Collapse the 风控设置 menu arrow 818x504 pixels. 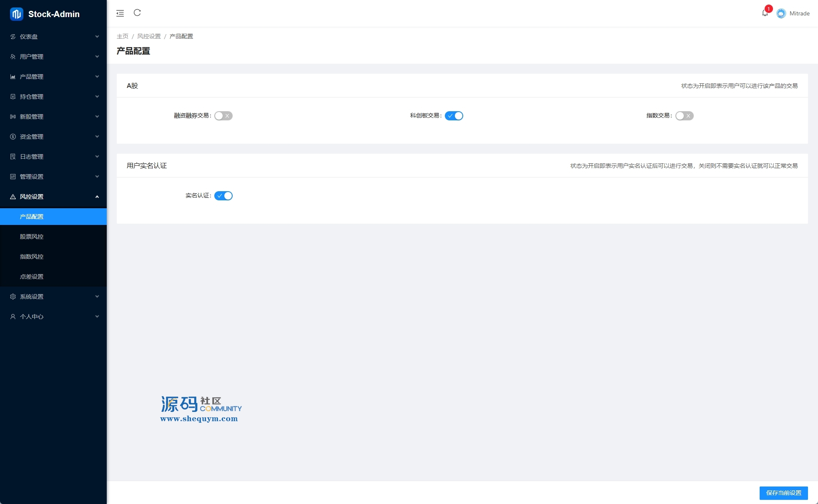[x=97, y=197]
